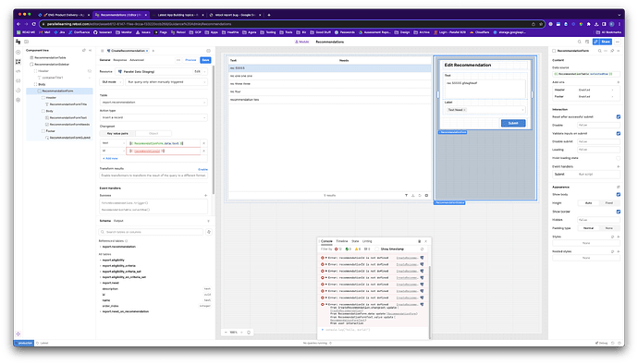Preview the query
Image resolution: width=638 pixels, height=364 pixels.
[x=190, y=60]
